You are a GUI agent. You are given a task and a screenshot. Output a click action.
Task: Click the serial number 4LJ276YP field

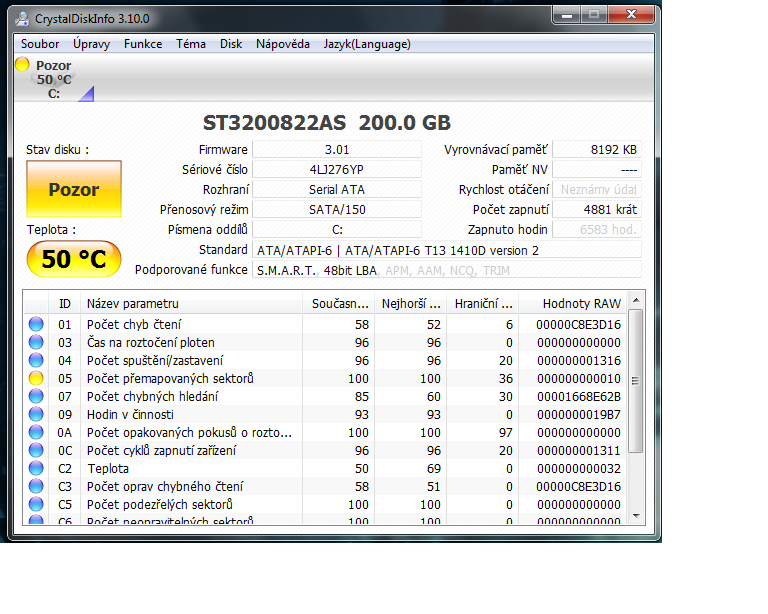click(337, 169)
